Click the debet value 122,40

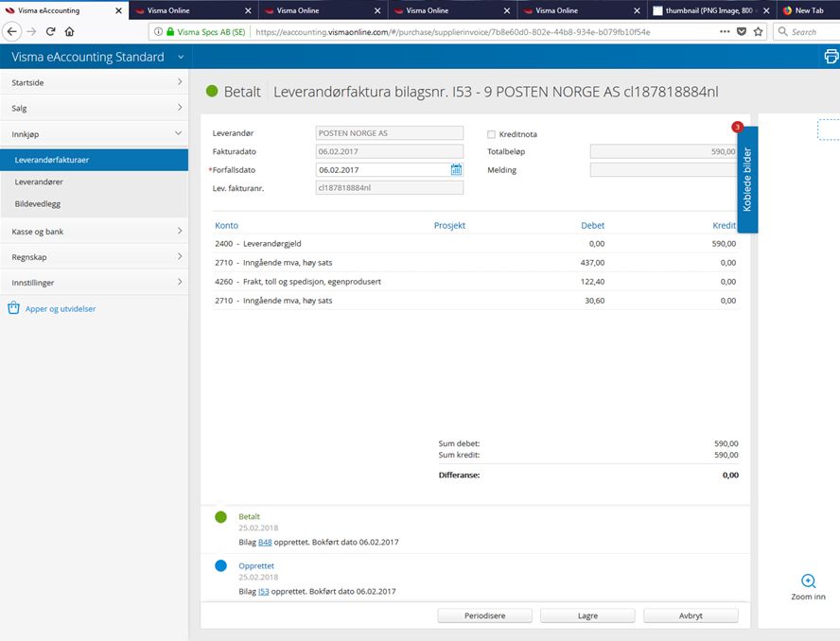point(592,282)
